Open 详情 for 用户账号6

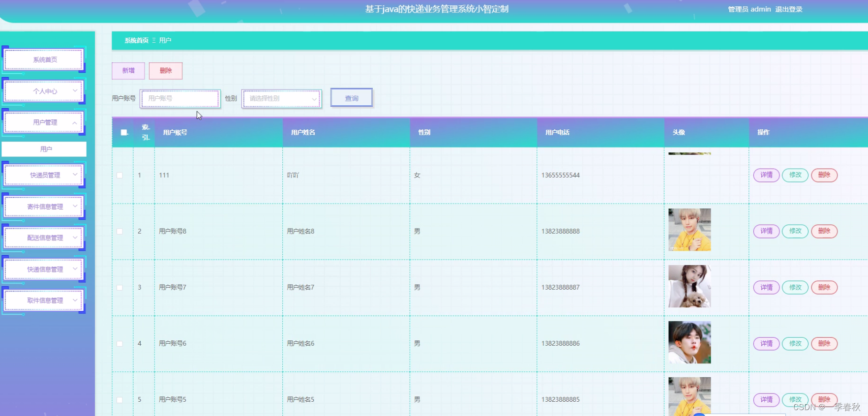coord(766,343)
